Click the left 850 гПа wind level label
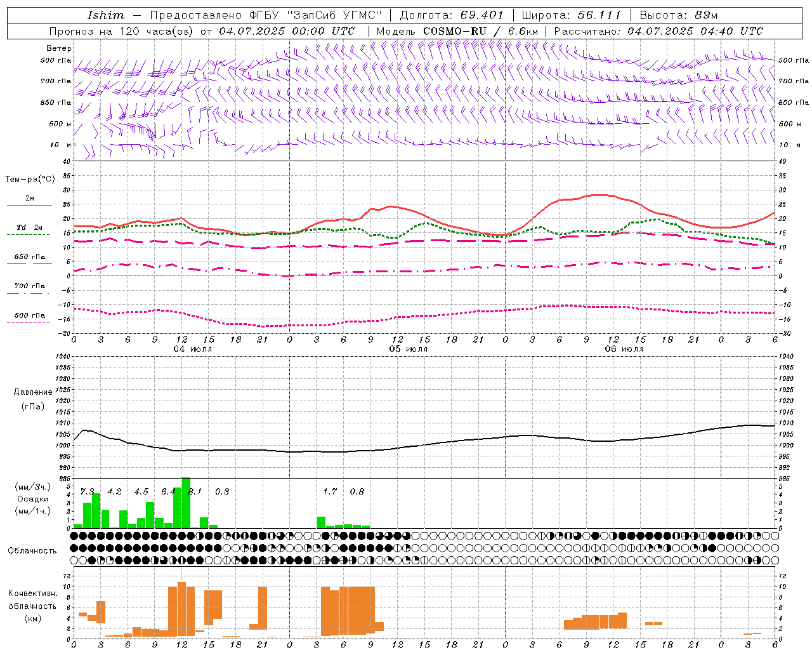 pyautogui.click(x=56, y=102)
